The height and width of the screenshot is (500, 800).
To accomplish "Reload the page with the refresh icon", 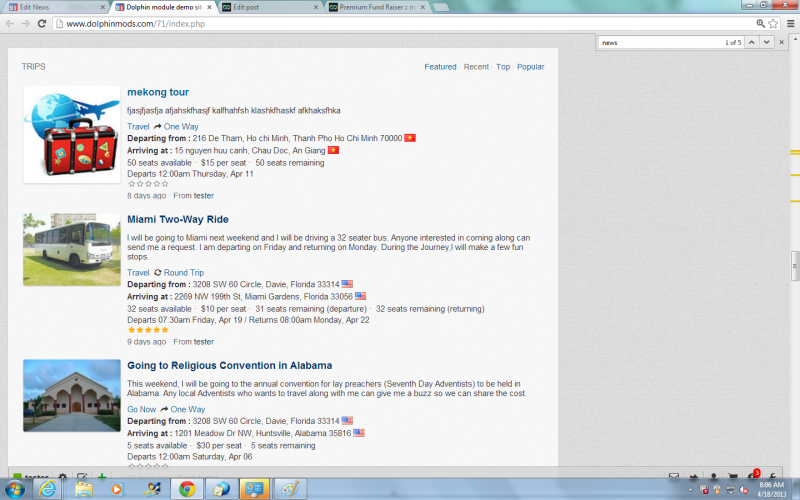I will click(42, 23).
